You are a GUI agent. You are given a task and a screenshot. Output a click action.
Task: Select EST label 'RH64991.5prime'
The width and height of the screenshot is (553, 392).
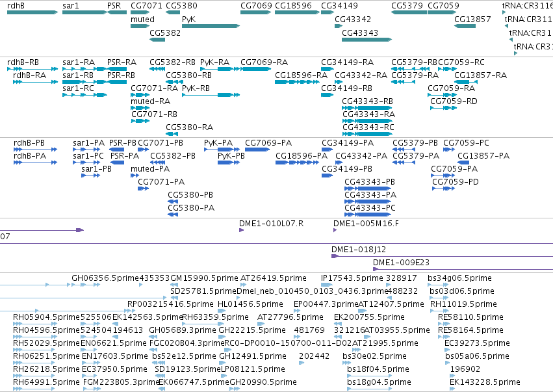click(x=46, y=382)
